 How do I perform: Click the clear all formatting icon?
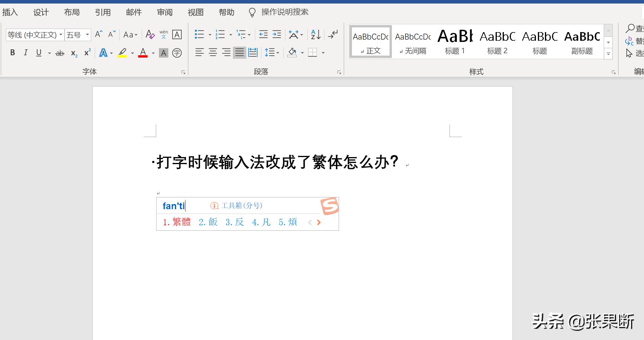[x=150, y=34]
